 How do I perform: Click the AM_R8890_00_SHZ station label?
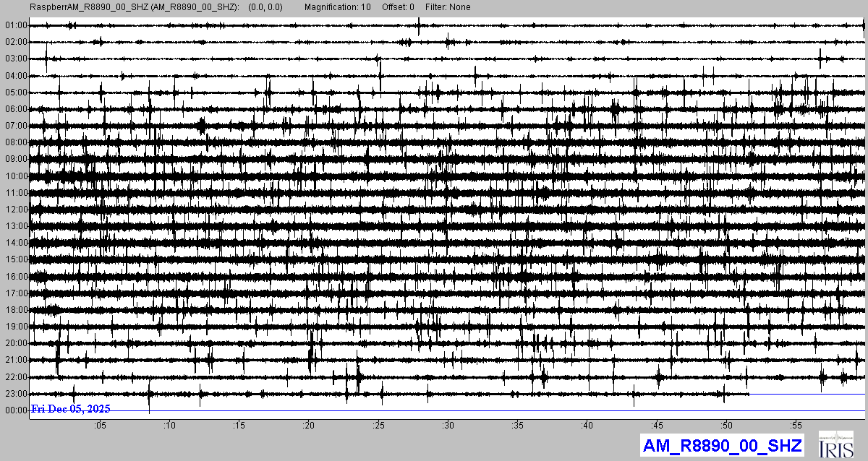722,445
